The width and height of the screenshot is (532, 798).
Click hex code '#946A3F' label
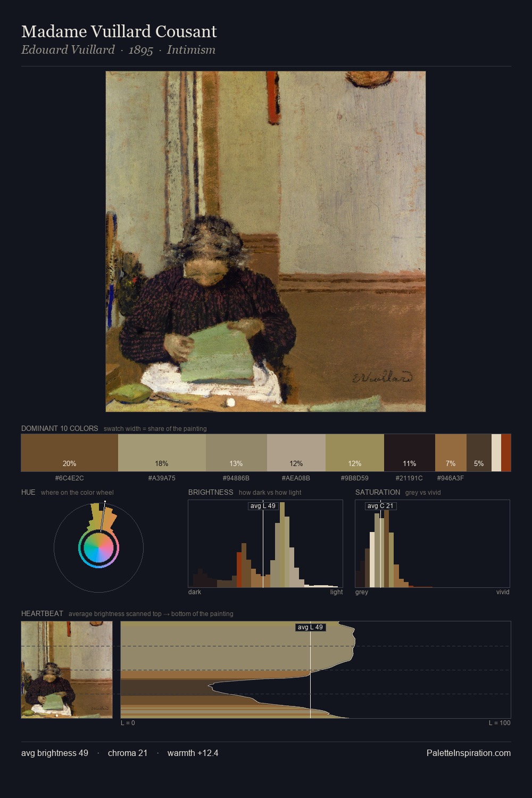(x=451, y=478)
